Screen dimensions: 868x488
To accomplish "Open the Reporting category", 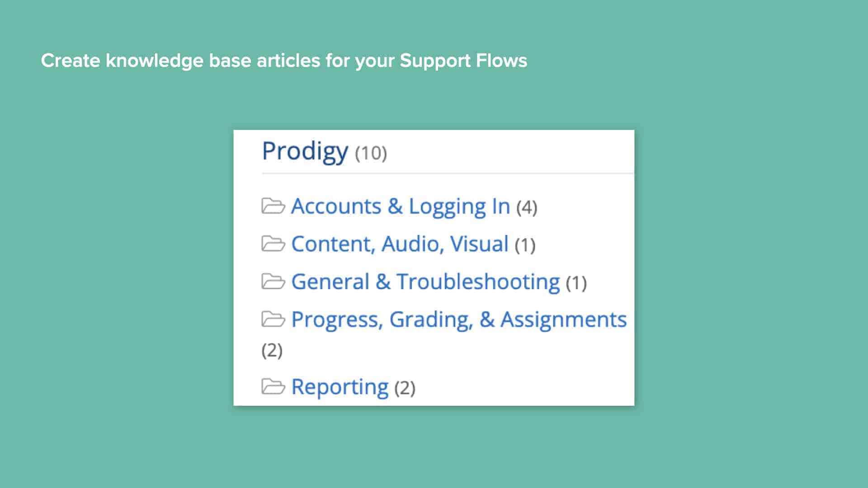I will 340,386.
